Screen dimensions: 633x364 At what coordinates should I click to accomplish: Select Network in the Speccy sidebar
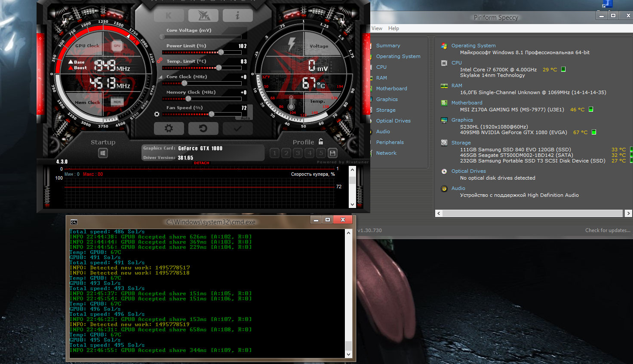[x=386, y=153]
